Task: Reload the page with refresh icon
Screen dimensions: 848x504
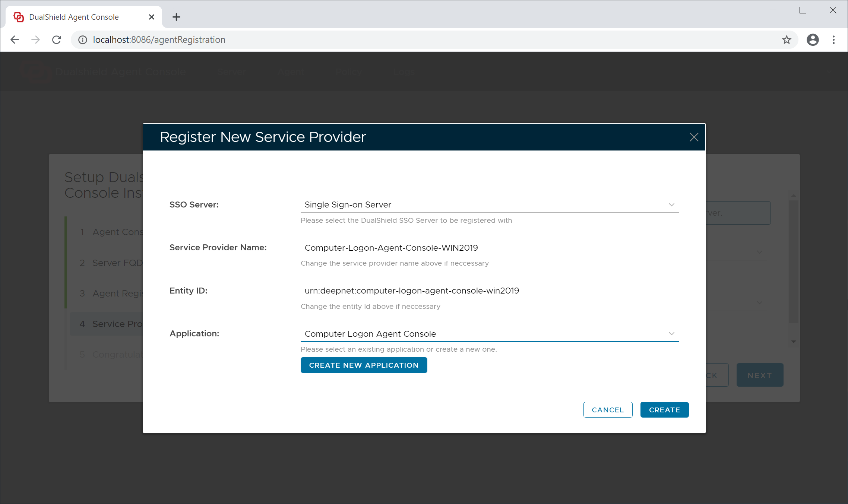Action: click(57, 40)
